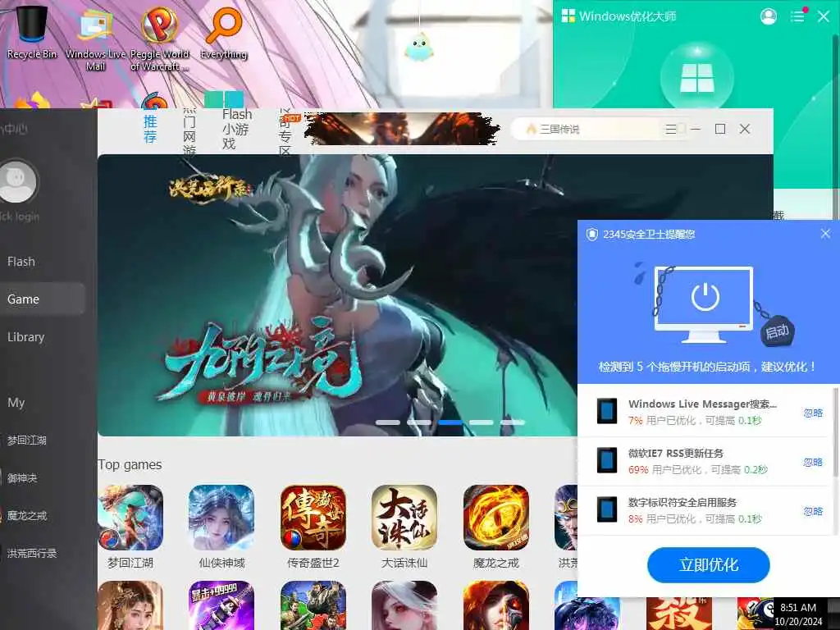The width and height of the screenshot is (840, 630).
Task: Open the HOT 页游专区 tab
Action: point(285,134)
